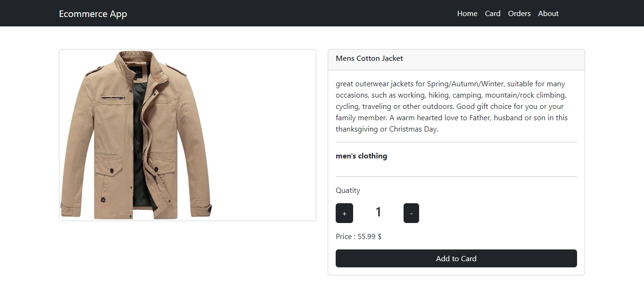This screenshot has width=644, height=298.
Task: Open the Home page from navbar
Action: (x=467, y=14)
